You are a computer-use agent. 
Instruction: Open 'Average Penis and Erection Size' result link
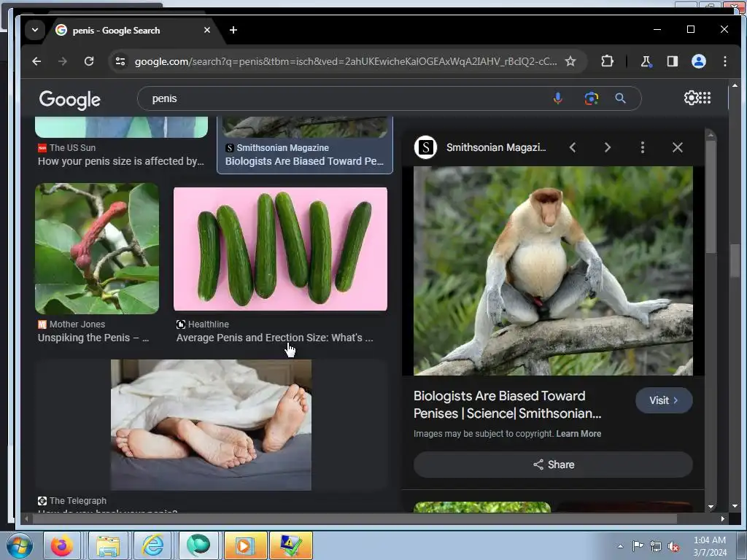pyautogui.click(x=275, y=338)
